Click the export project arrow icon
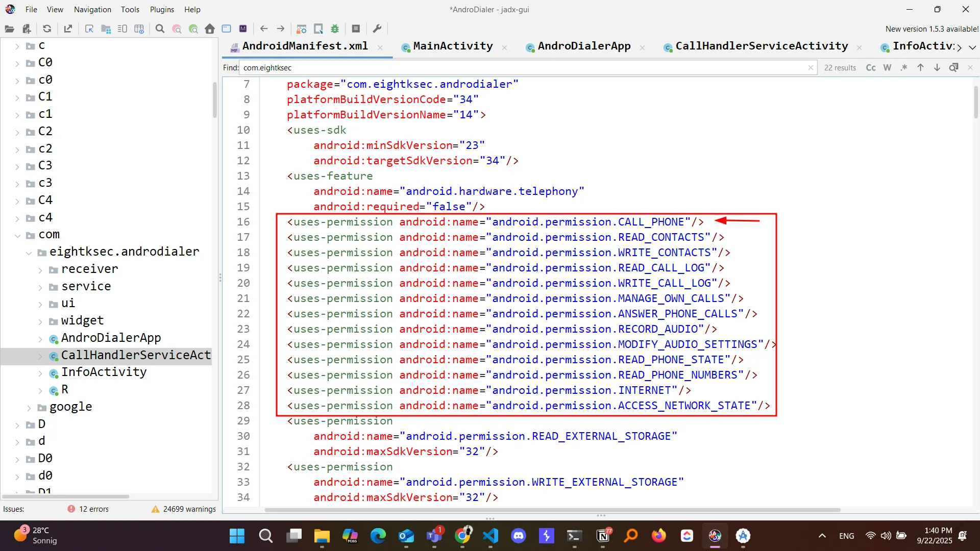The width and height of the screenshot is (980, 551). [68, 29]
